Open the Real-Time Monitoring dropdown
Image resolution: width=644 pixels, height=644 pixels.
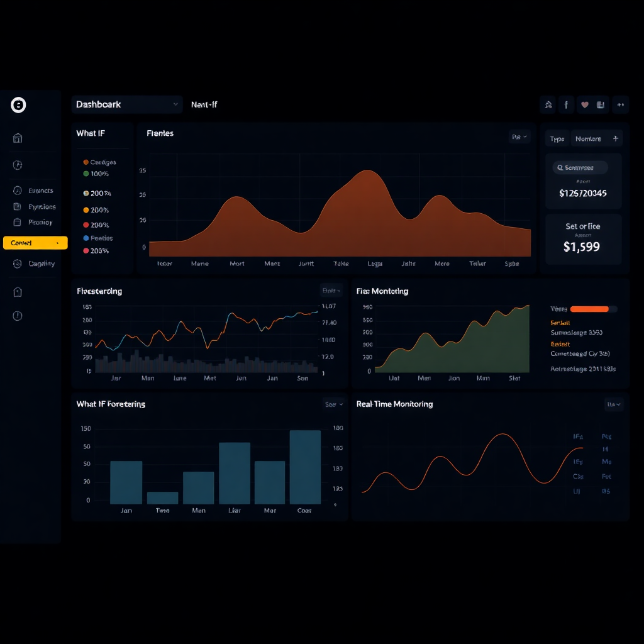point(614,404)
